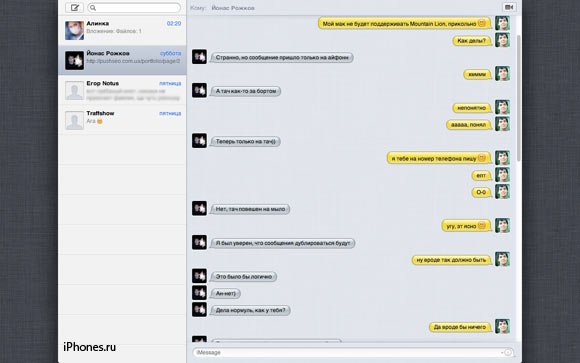Click contact avatar beside 'Ан-нет)' message
Screen dimensions: 580x363
tap(199, 293)
